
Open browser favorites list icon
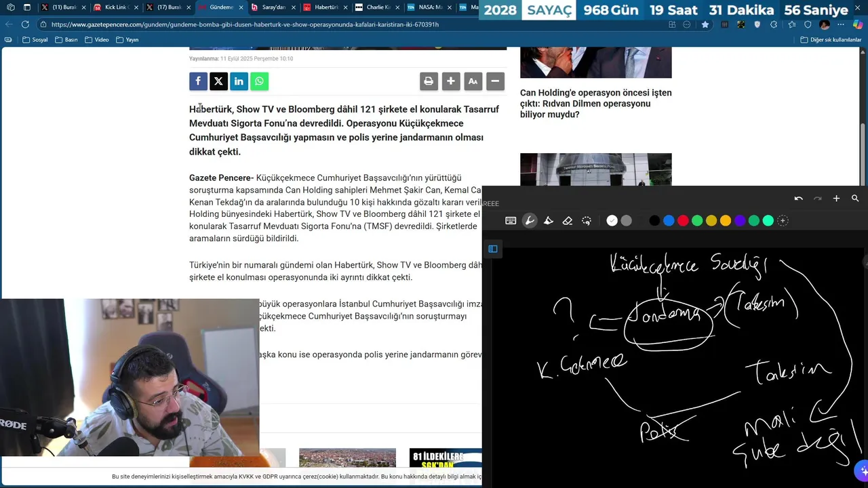click(x=791, y=24)
